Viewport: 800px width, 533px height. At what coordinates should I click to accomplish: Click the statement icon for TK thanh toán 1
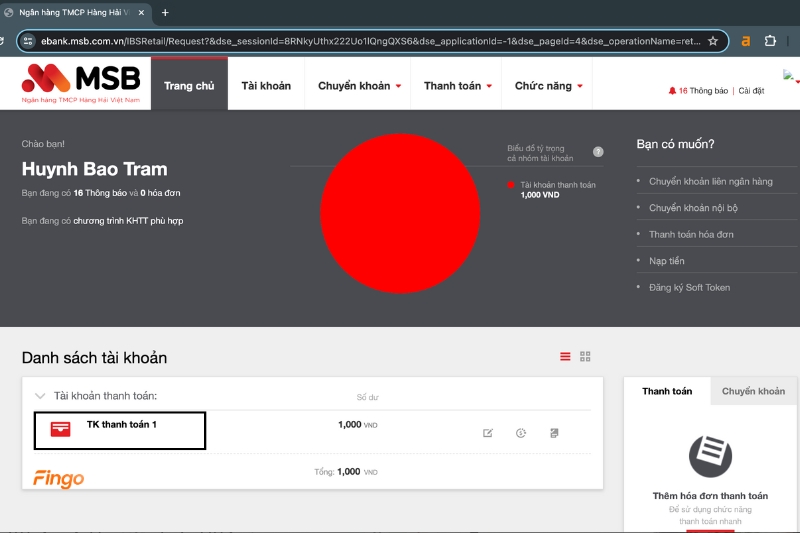(x=554, y=433)
